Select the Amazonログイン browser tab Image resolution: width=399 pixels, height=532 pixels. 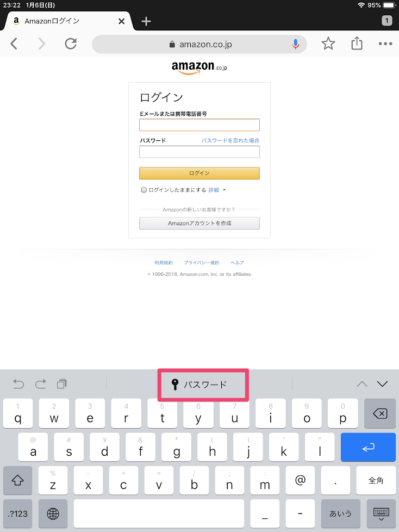click(68, 21)
